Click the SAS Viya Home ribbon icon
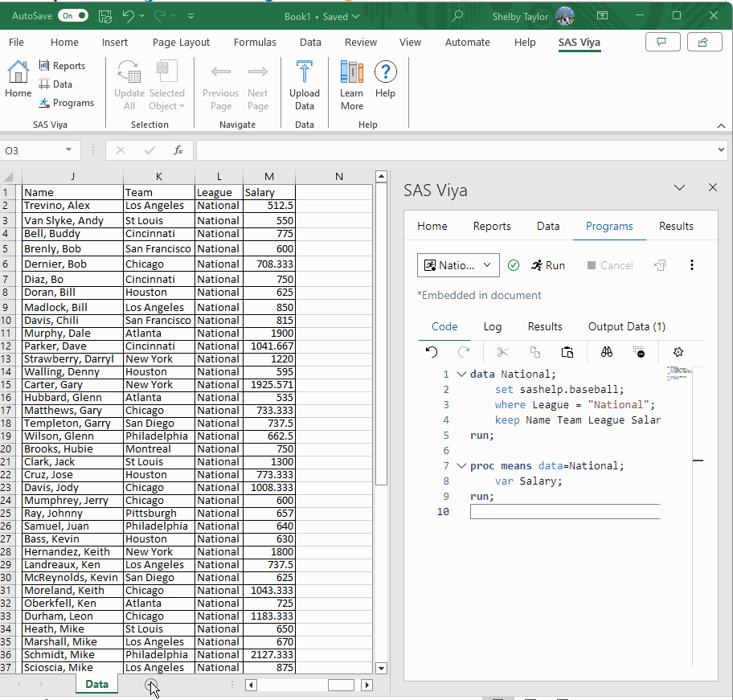The image size is (733, 700). tap(18, 80)
